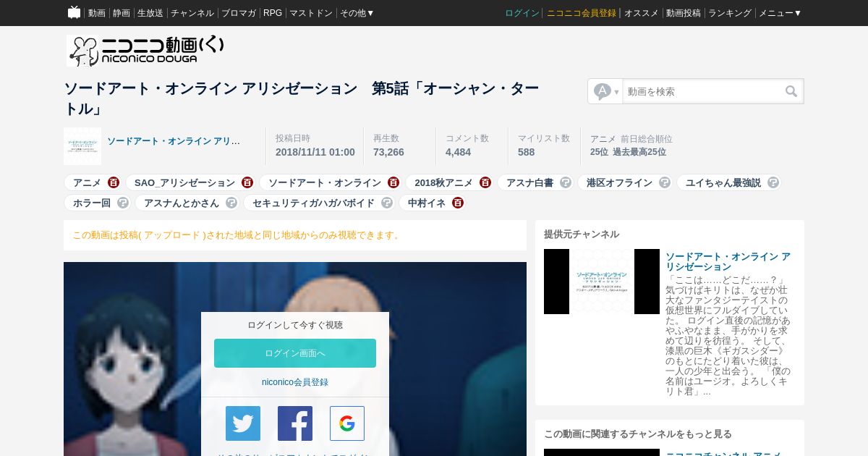Image resolution: width=868 pixels, height=456 pixels.
Task: Select the セキュリティガバガバボイド tag
Action: click(313, 203)
